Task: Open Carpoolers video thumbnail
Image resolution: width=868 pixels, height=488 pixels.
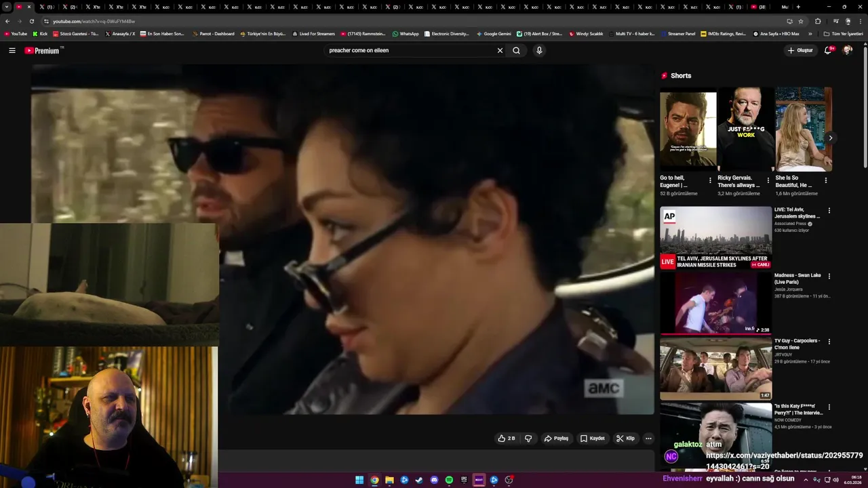Action: pos(715,369)
